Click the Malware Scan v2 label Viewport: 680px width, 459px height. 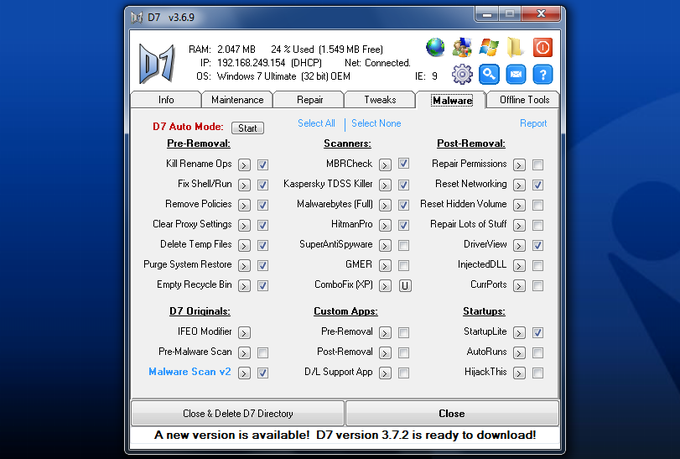click(x=190, y=372)
